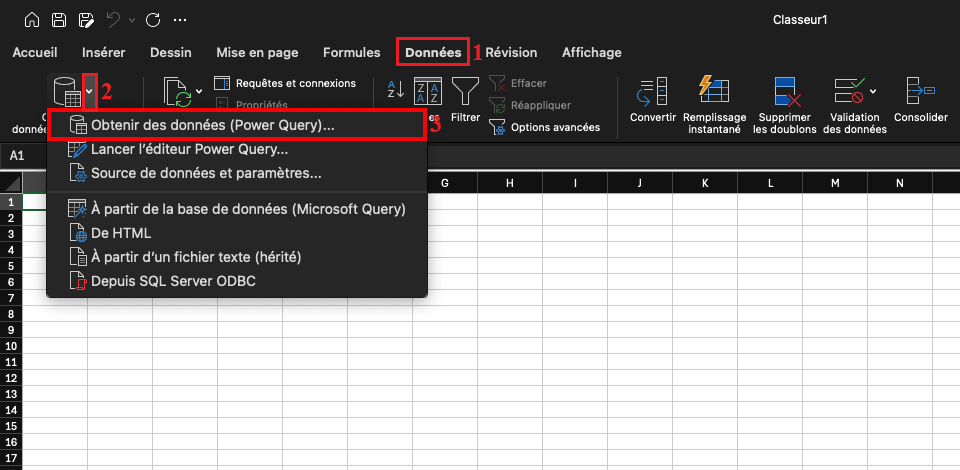Image resolution: width=960 pixels, height=470 pixels.
Task: Expand the Obtenir des données dropdown arrow
Action: [89, 91]
